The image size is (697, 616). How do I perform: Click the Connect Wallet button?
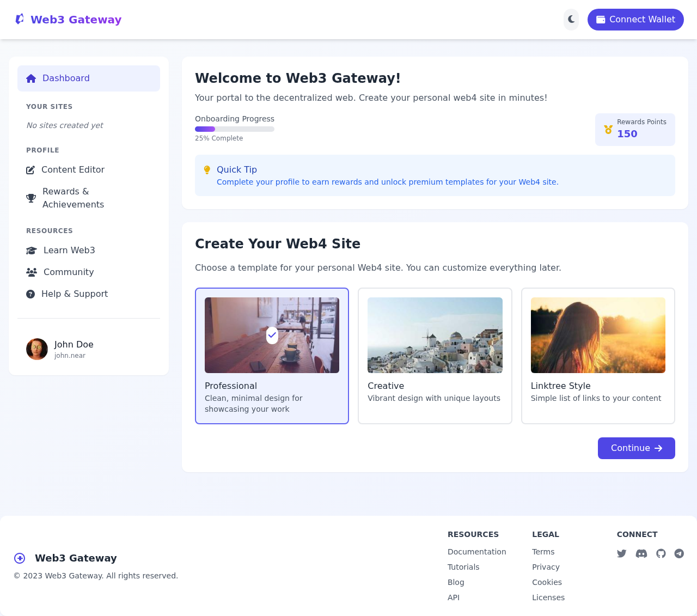pos(635,19)
